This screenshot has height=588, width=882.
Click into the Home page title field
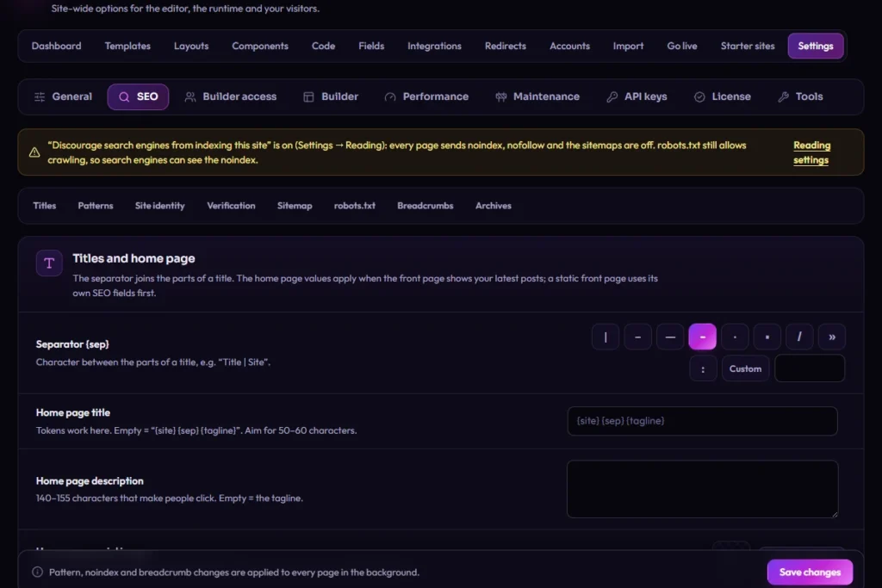702,421
